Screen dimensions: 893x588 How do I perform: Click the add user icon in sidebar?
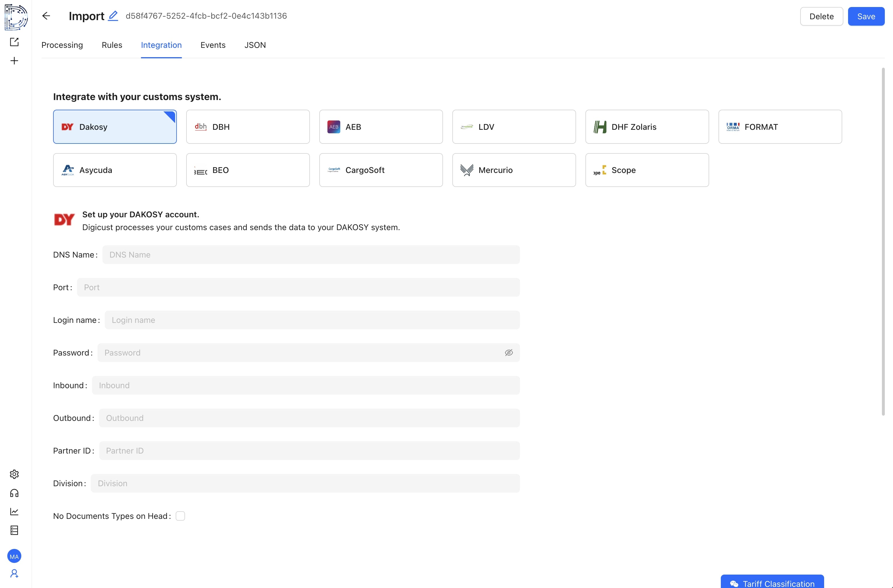click(x=14, y=573)
